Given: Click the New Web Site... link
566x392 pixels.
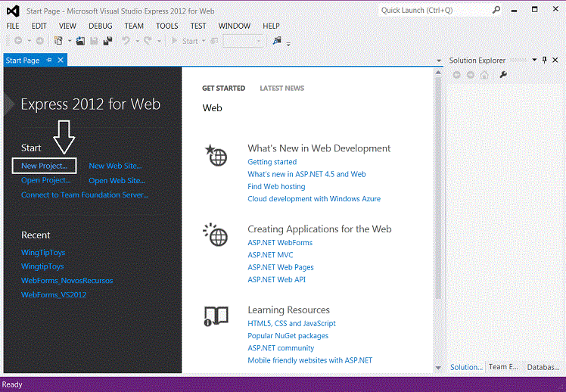Looking at the screenshot, I should (115, 166).
